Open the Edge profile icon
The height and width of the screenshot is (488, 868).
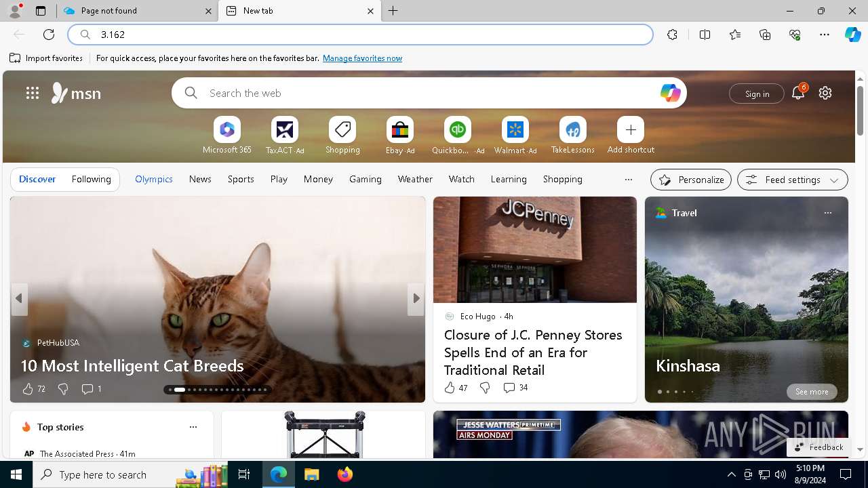click(x=15, y=11)
